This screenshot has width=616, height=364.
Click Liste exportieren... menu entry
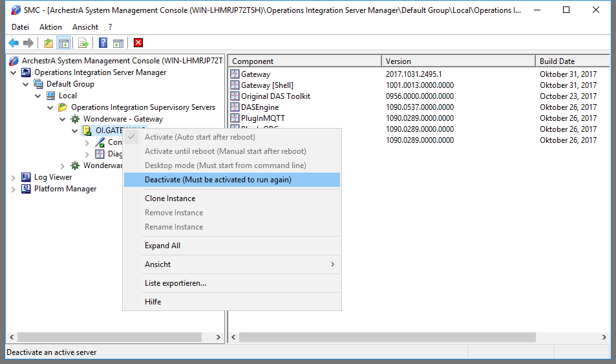coord(175,283)
